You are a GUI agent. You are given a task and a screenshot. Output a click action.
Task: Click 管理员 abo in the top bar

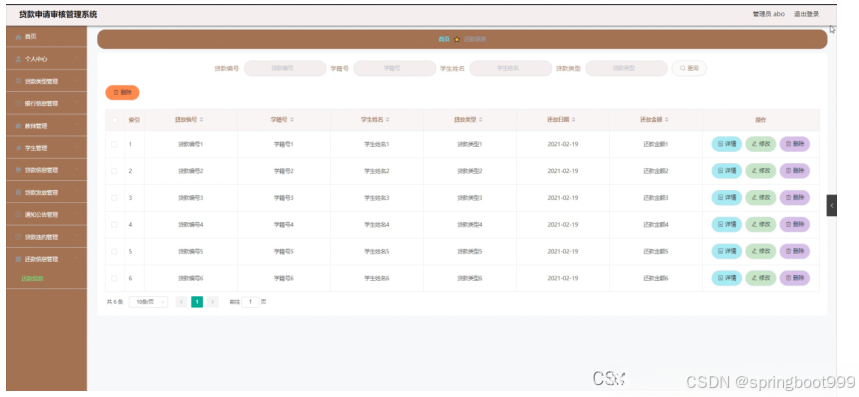[769, 14]
